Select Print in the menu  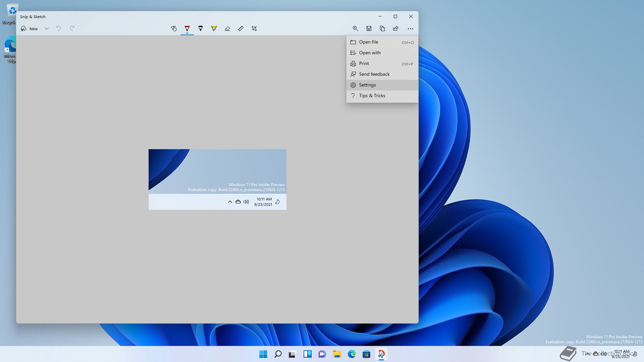coord(382,64)
